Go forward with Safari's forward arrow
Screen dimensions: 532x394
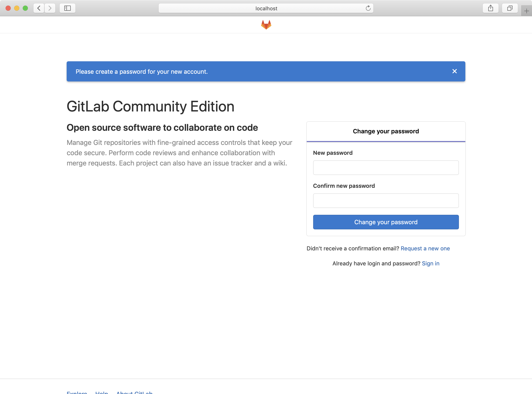[50, 8]
